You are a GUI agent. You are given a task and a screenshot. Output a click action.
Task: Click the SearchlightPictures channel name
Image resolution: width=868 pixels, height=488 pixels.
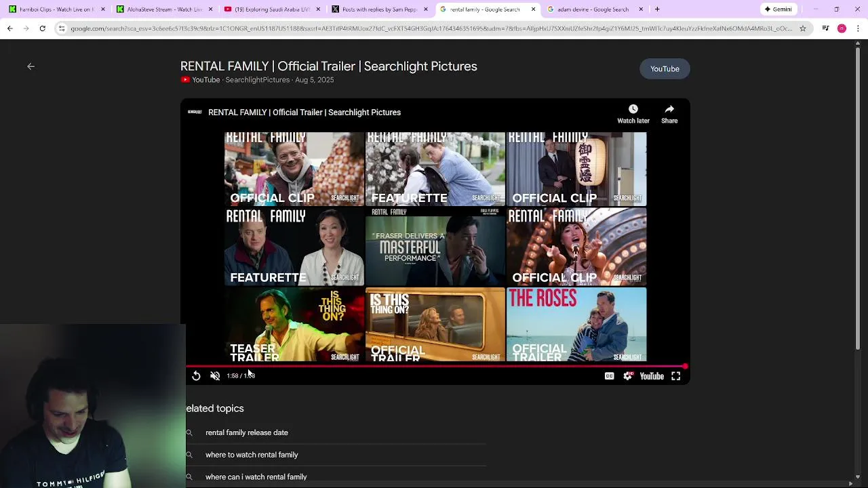[257, 80]
